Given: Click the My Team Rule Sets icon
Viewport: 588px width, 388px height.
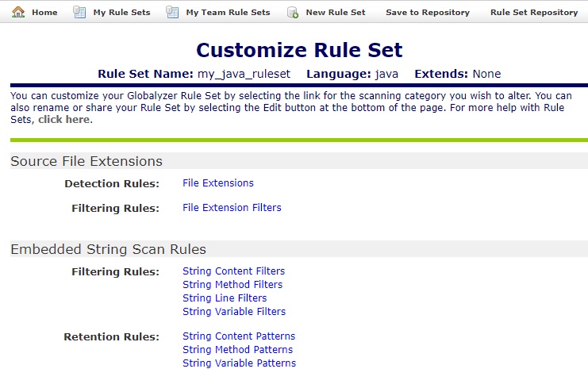Looking at the screenshot, I should [172, 12].
